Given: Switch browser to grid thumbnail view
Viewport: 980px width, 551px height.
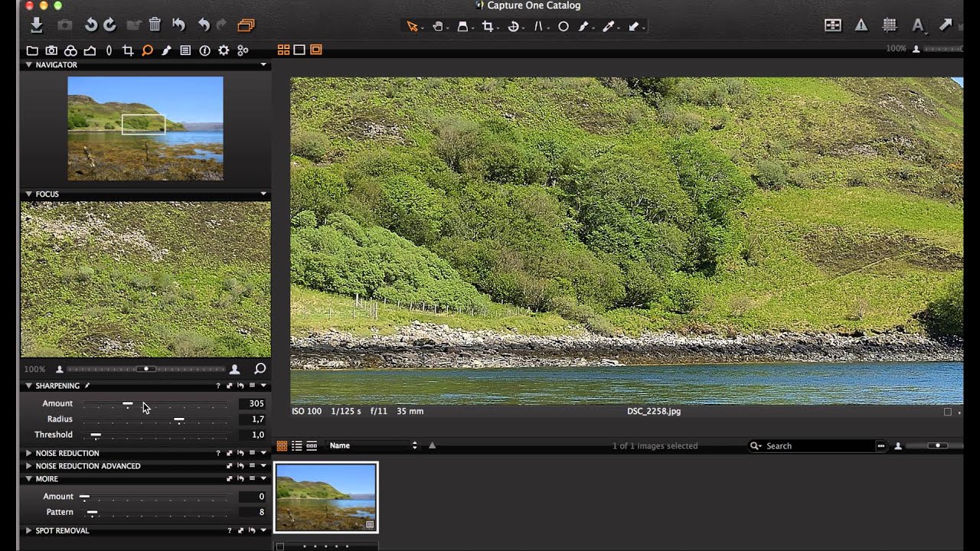Looking at the screenshot, I should [282, 445].
